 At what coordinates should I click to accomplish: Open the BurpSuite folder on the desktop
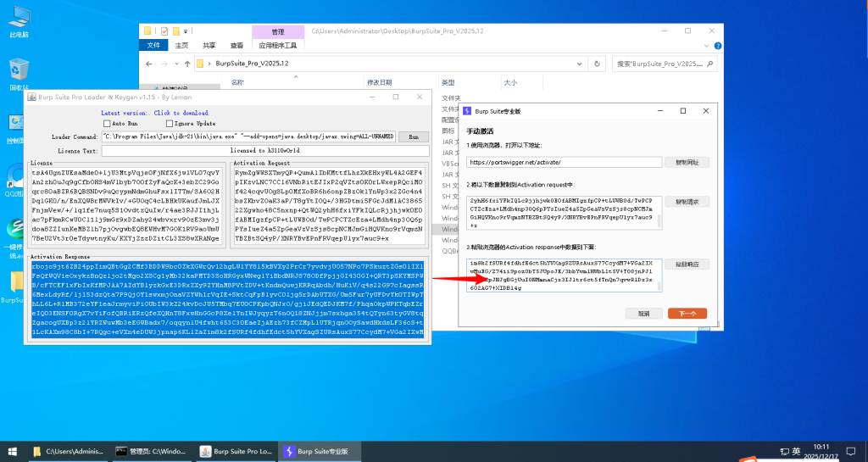[17, 287]
